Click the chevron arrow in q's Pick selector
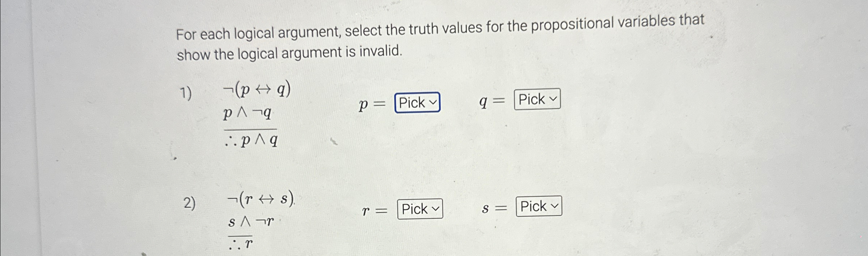 pyautogui.click(x=552, y=98)
